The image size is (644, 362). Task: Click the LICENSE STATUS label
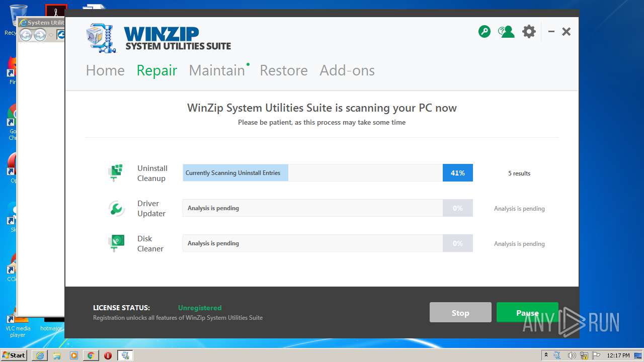point(121,308)
